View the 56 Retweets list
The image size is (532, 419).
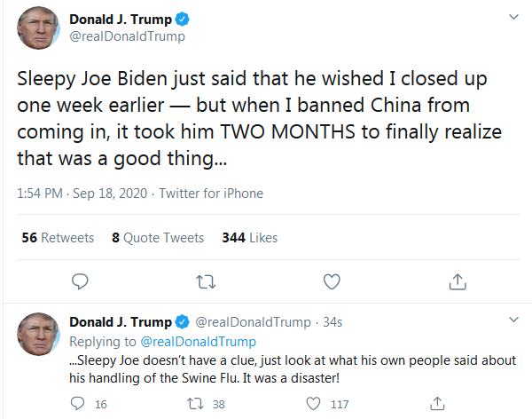coord(58,238)
